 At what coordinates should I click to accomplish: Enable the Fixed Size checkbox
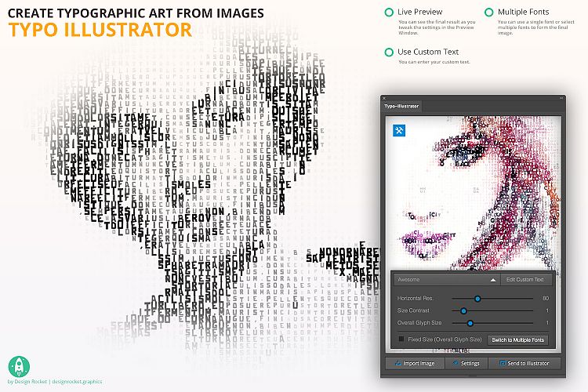(401, 339)
